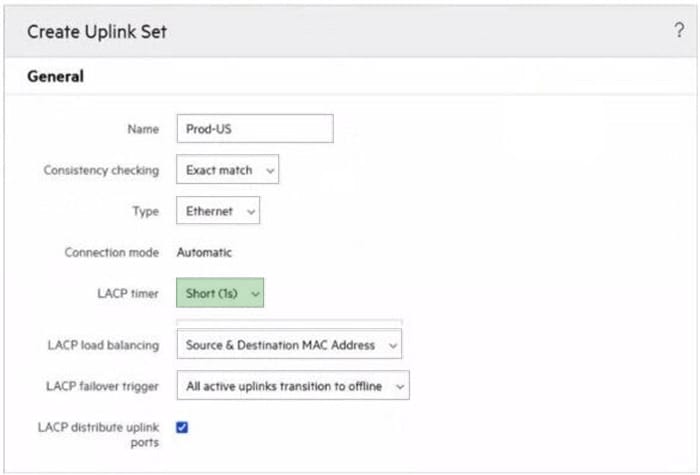Uncheck LACP distribute uplink ports checkbox
Screen dimensions: 700x475
(x=182, y=427)
